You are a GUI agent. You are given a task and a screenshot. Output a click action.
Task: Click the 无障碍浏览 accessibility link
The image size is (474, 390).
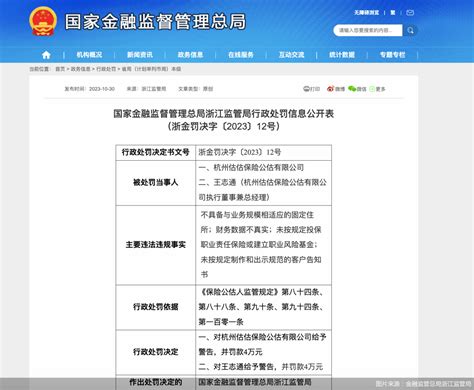[x=366, y=13]
